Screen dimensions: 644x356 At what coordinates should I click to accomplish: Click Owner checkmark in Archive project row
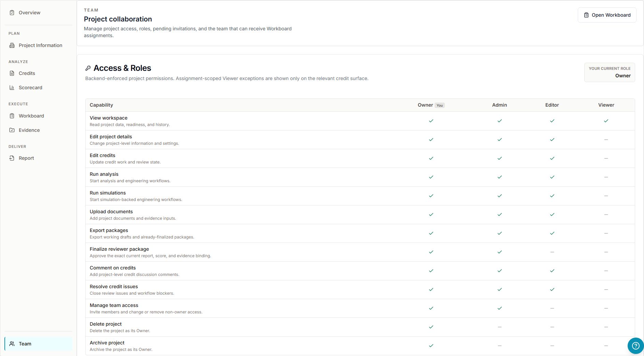(x=431, y=346)
